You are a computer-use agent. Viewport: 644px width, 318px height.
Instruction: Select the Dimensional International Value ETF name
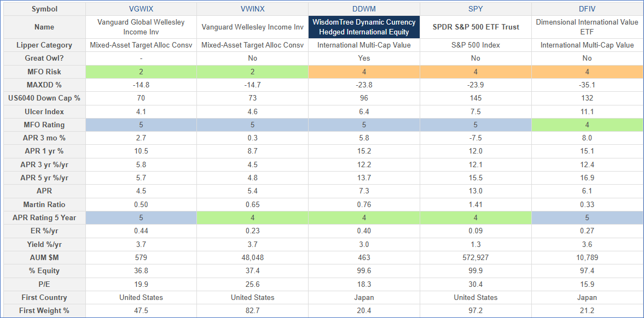(587, 27)
